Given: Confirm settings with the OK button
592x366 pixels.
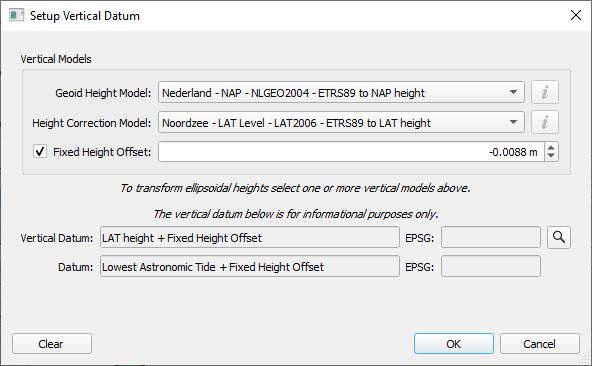Looking at the screenshot, I should pos(454,344).
